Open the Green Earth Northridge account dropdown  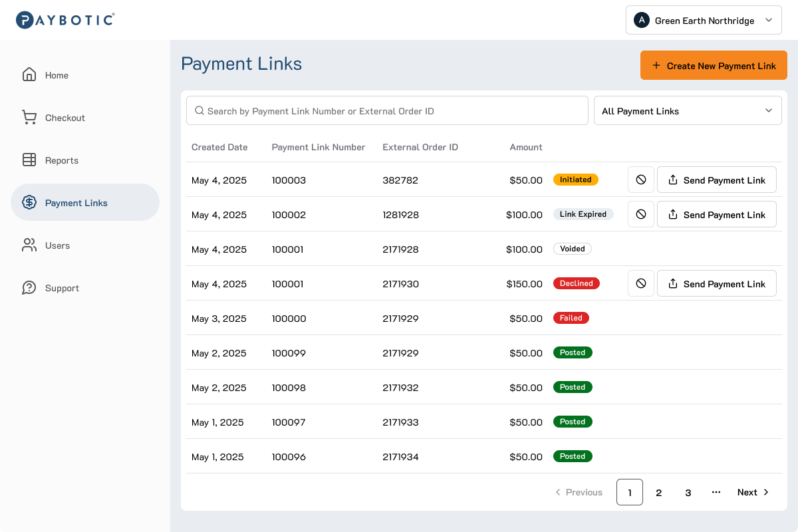704,20
